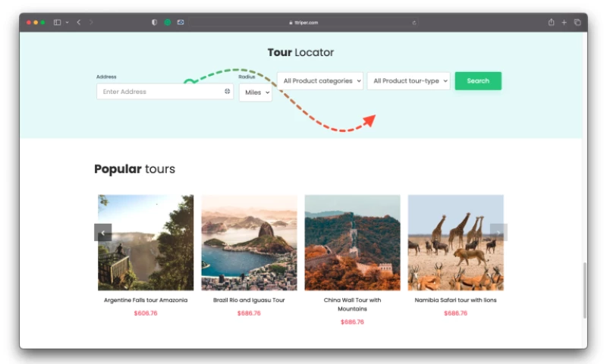Follow the Argentine Falls tour Amazonia link
Viewport: 607px width, 364px height.
click(146, 300)
